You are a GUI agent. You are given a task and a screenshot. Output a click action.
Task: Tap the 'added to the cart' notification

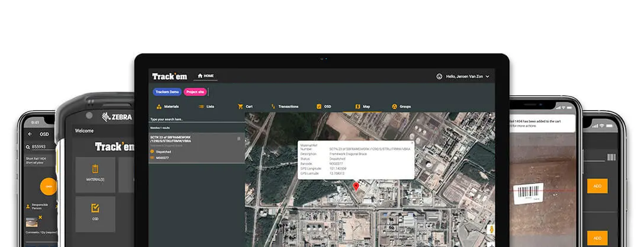point(542,123)
